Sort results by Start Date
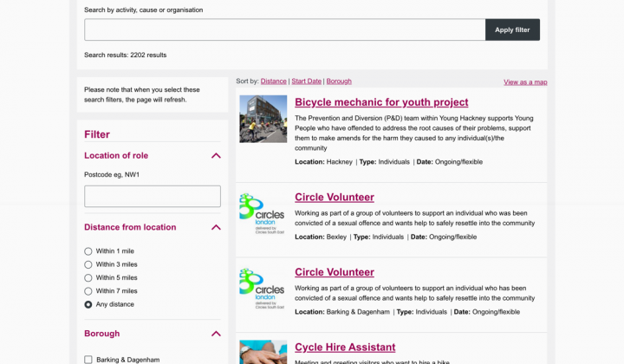Image resolution: width=624 pixels, height=364 pixels. click(307, 81)
